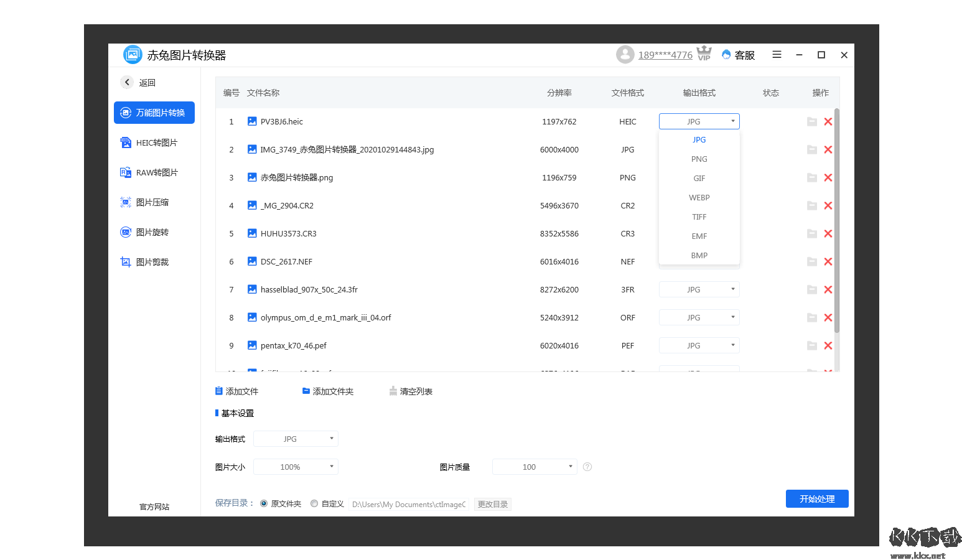Screen dimensions: 962x560
Task: Open output format dropdown for olympus row
Action: pyautogui.click(x=699, y=317)
